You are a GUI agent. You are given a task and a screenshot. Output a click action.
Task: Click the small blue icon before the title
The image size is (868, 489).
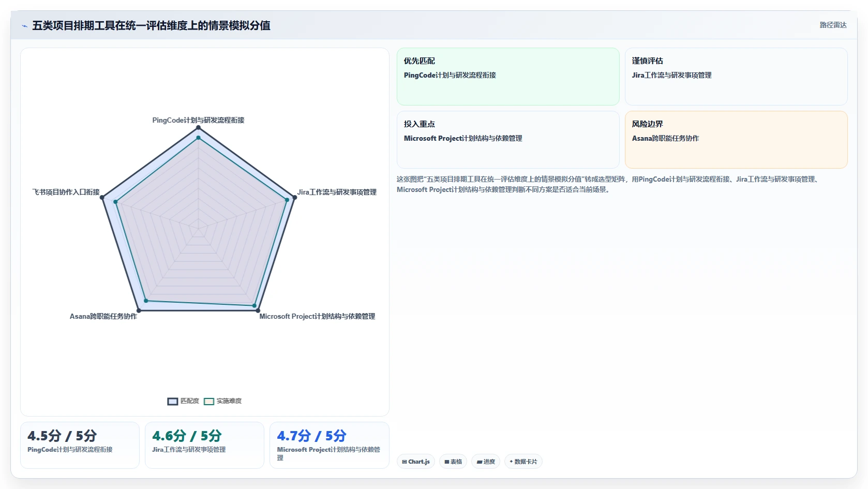[x=24, y=26]
